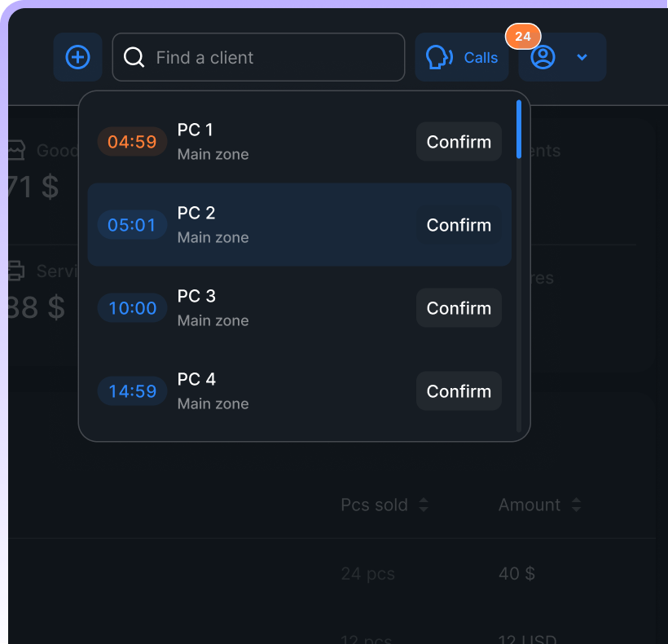Expand the profile dropdown chevron
Viewport: 668px width, 644px height.
[582, 57]
